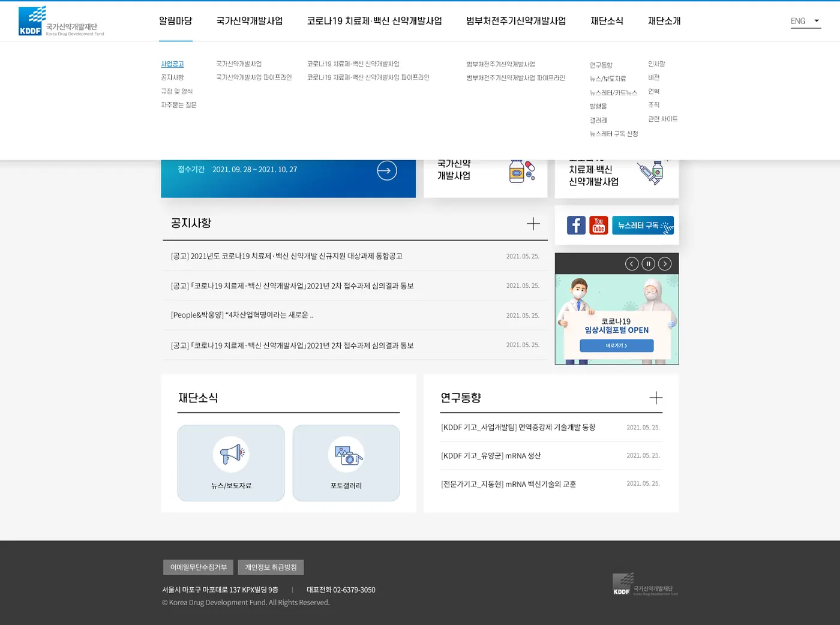This screenshot has width=840, height=625.
Task: Select 관련 사이트 submenu link
Action: [x=663, y=119]
